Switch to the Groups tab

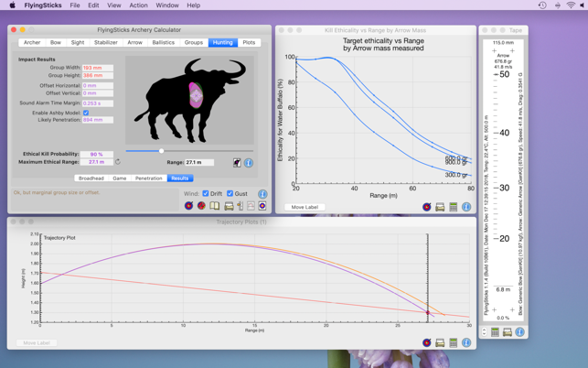click(x=194, y=42)
